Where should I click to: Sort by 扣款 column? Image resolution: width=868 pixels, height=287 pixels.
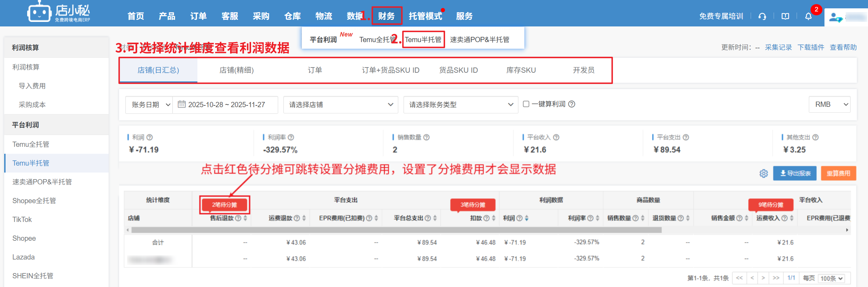pyautogui.click(x=493, y=218)
